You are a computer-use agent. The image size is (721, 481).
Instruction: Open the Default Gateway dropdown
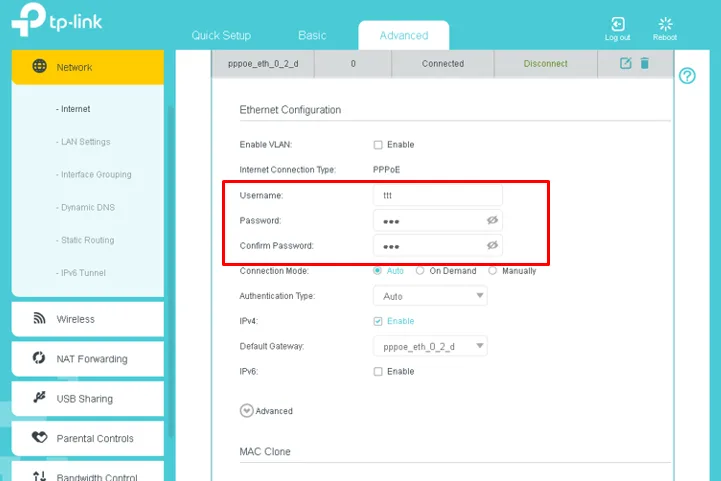[430, 346]
